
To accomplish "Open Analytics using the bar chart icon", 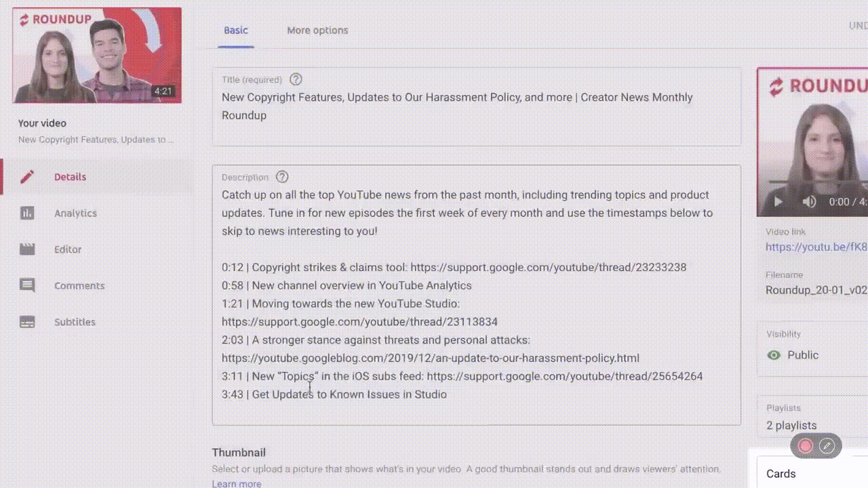I will click(27, 213).
